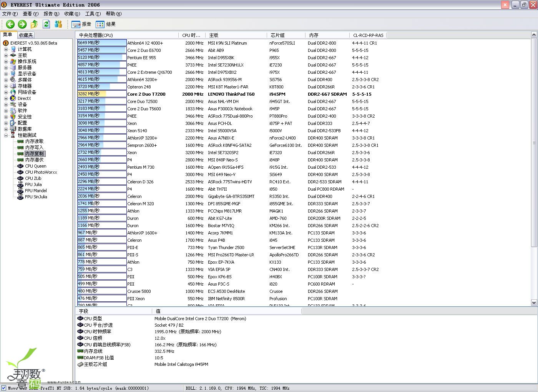This screenshot has height=392, width=538.
Task: Click the results list scrollbar thumb
Action: 534,143
